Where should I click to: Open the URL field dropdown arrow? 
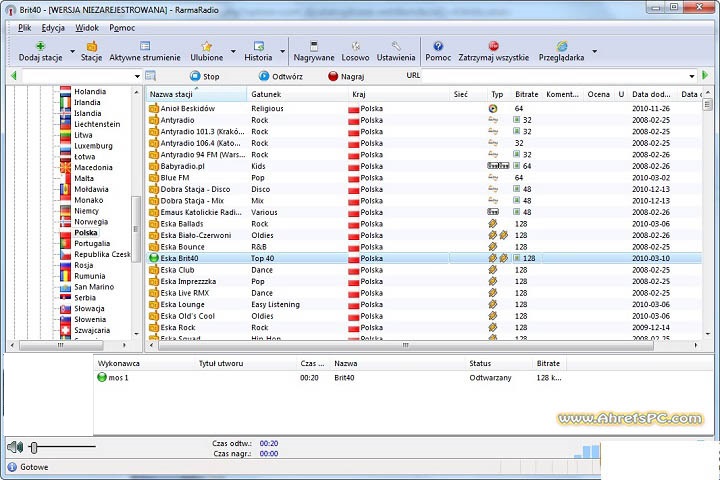(692, 76)
